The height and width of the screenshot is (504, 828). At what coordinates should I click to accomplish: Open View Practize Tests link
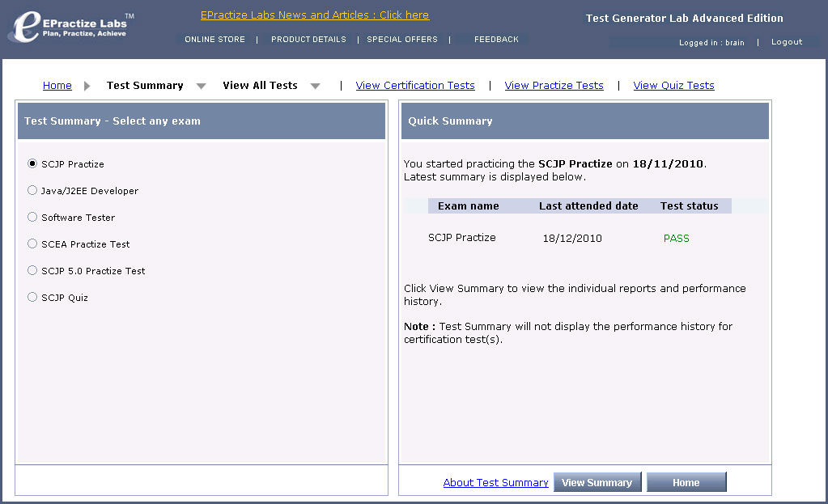coord(554,86)
